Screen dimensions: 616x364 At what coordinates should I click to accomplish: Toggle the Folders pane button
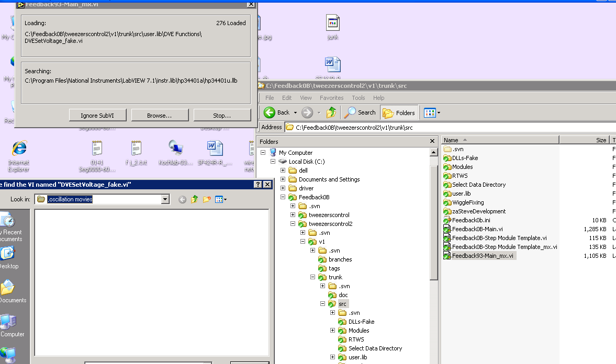(399, 112)
